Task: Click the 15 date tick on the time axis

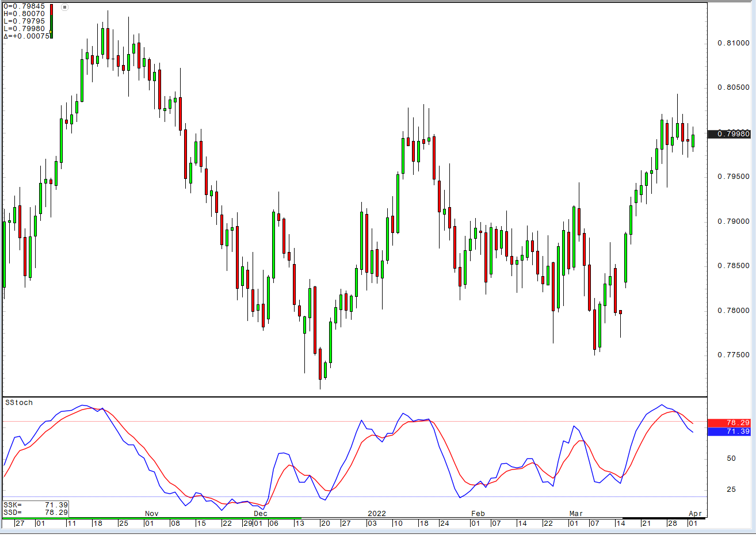Action: tap(201, 523)
